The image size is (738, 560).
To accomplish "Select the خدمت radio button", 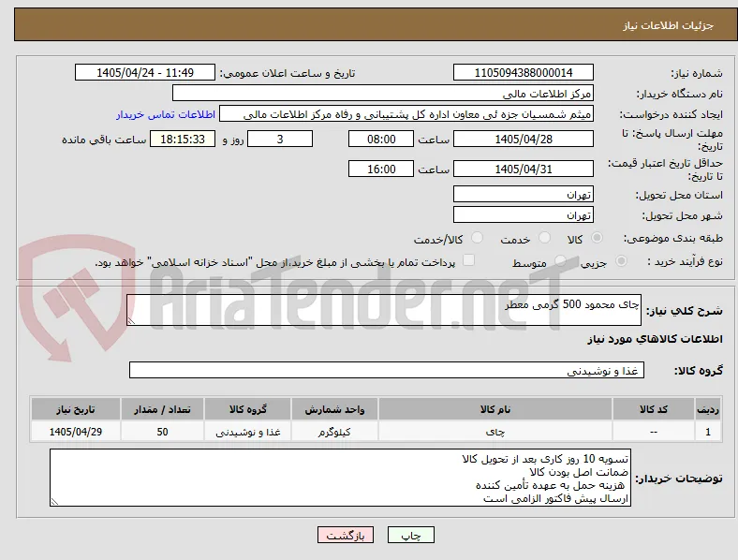I will pos(544,238).
